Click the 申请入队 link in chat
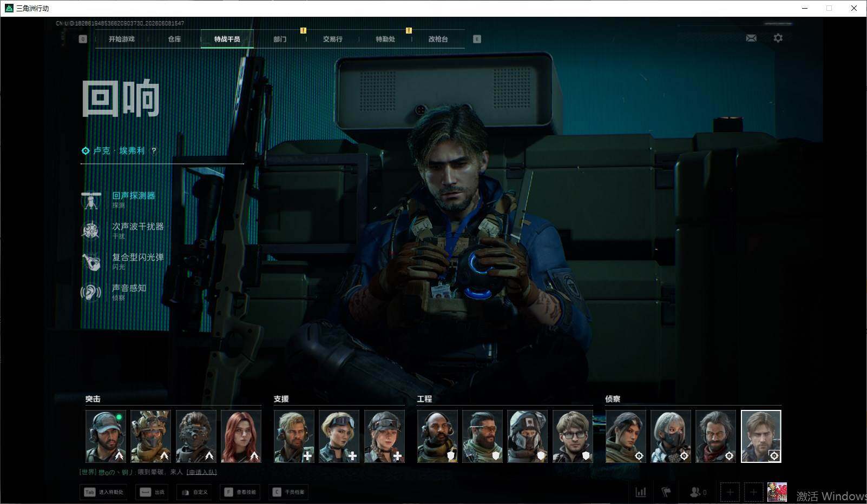The image size is (867, 504). pos(201,472)
